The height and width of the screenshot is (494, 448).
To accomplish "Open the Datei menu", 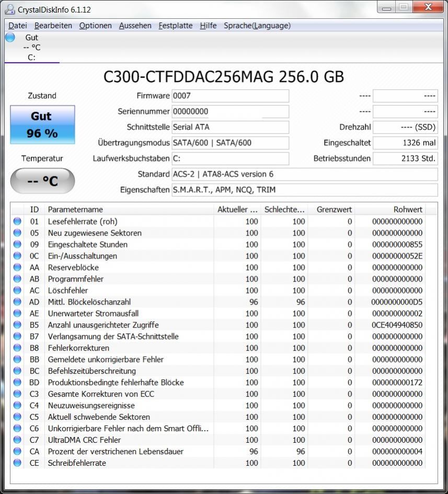I will click(18, 26).
